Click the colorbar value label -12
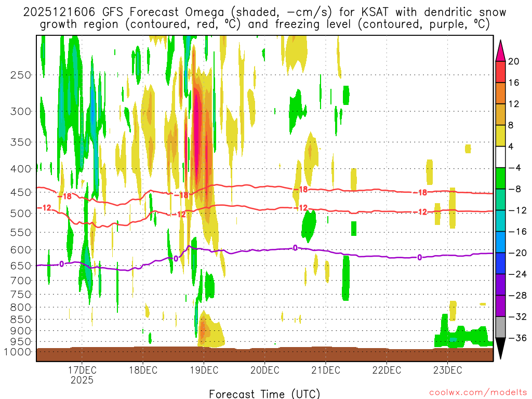532x399 pixels. click(517, 210)
